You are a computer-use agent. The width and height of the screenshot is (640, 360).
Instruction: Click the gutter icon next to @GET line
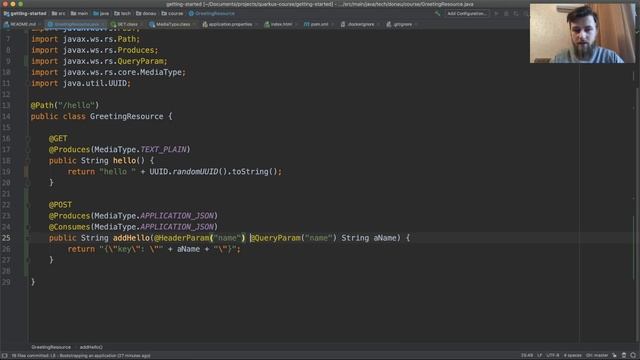click(x=28, y=139)
